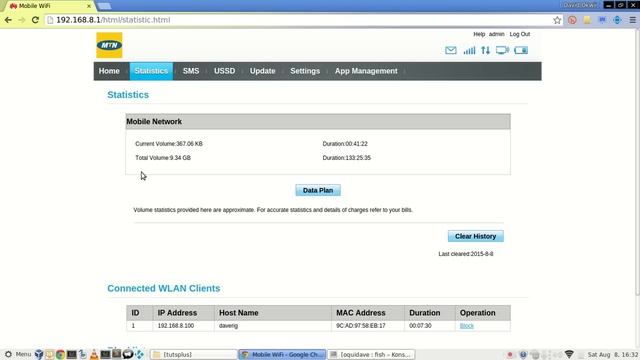Switch to the [tutsplus] taskbar window
640x360 pixels.
[193, 354]
